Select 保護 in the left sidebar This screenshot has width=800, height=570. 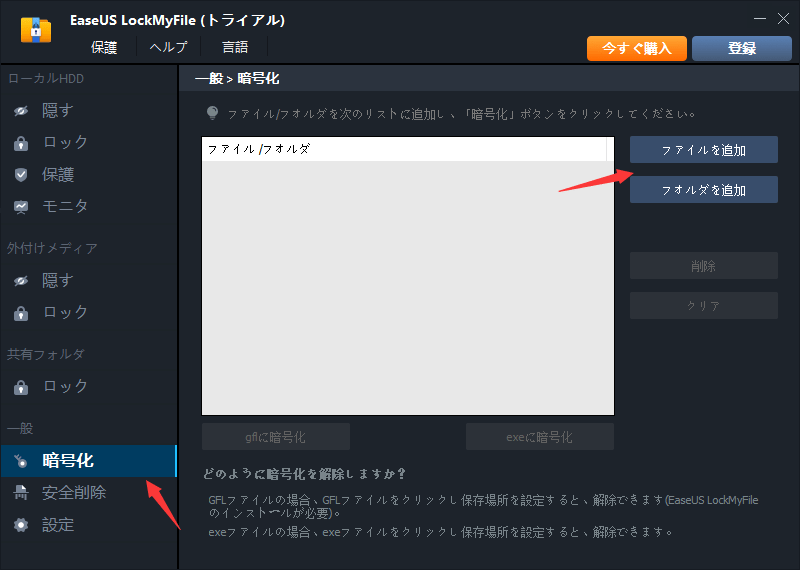[89, 175]
